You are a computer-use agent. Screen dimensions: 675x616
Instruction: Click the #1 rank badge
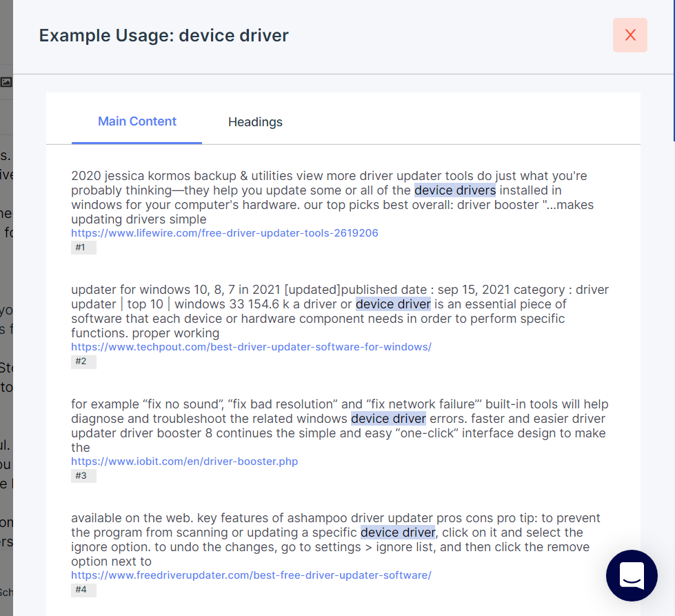(83, 247)
